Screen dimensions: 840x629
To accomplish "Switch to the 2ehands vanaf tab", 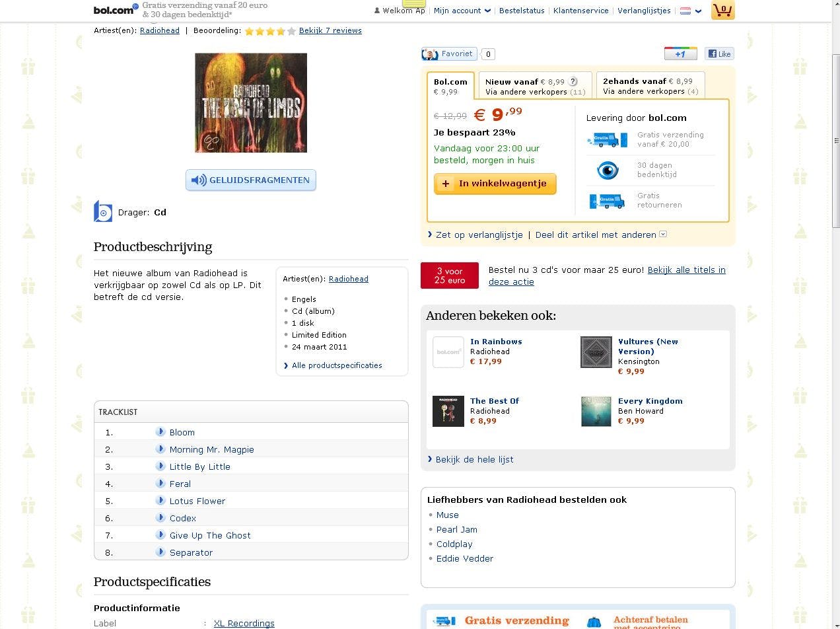I will [650, 86].
